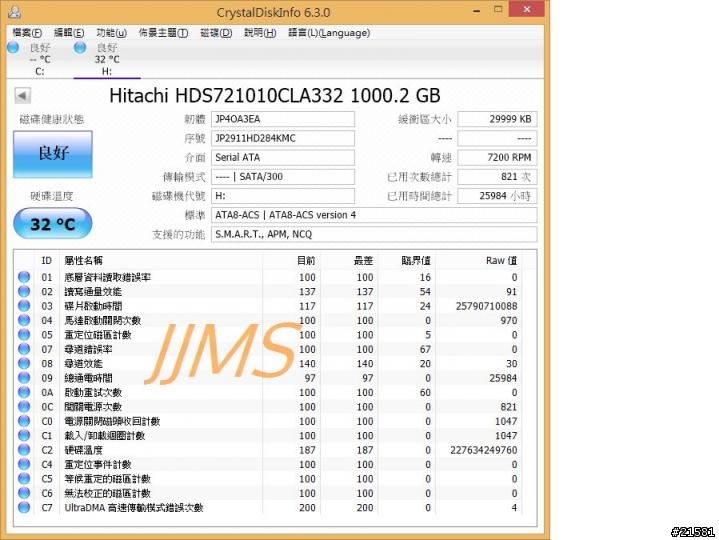Click the interface field Serial ATA
Image resolution: width=719 pixels, height=540 pixels.
pyautogui.click(x=282, y=158)
